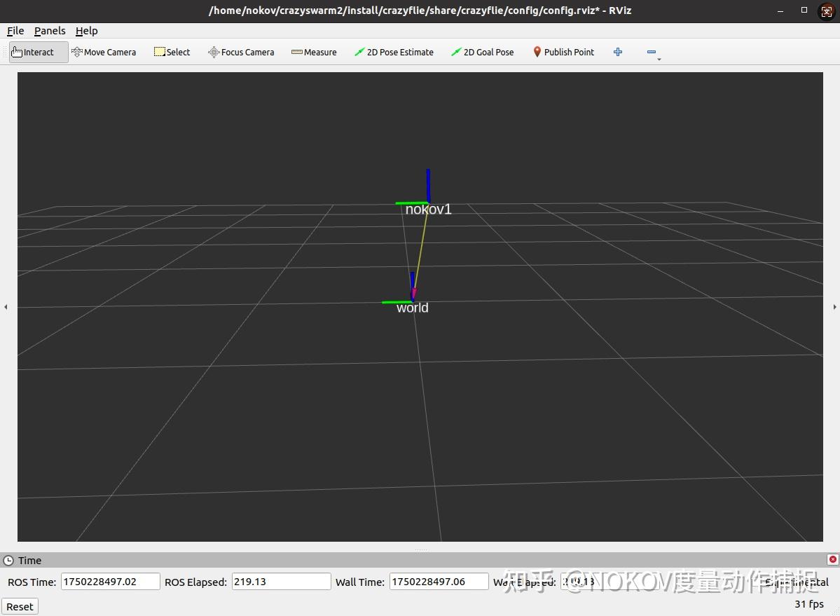Open the Panels menu
The height and width of the screenshot is (616, 840).
[50, 31]
